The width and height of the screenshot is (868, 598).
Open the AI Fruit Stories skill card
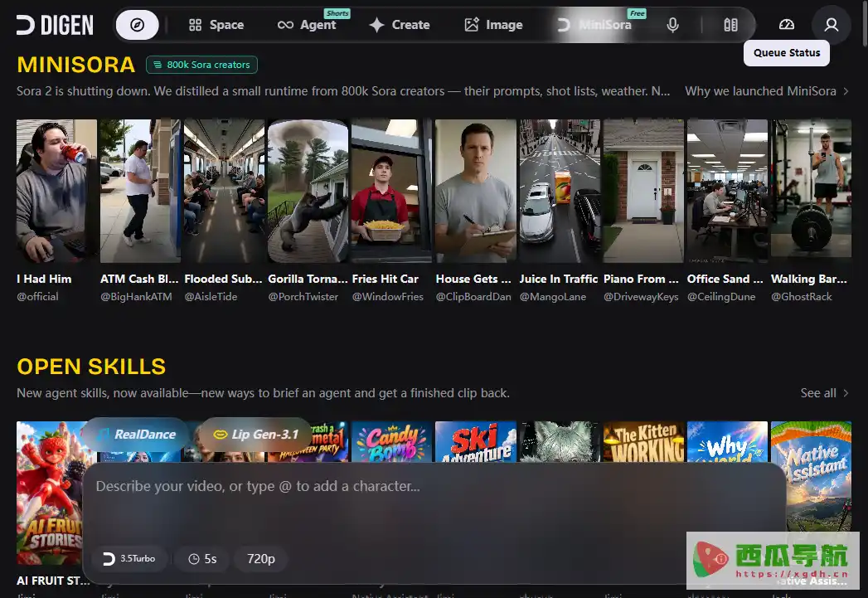coord(50,493)
